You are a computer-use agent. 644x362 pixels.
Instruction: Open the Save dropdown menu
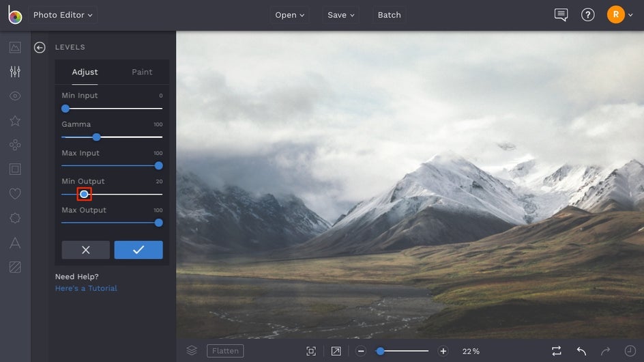click(340, 15)
